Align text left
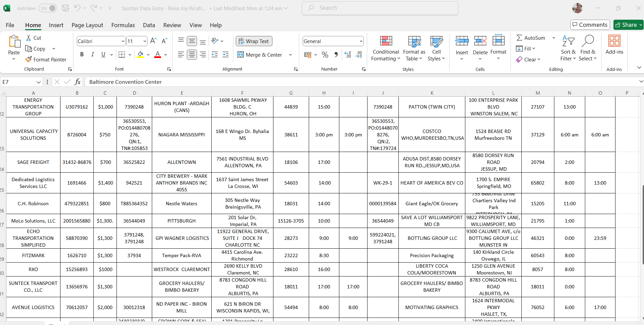Screen dimensions: 644x325 coord(181,54)
